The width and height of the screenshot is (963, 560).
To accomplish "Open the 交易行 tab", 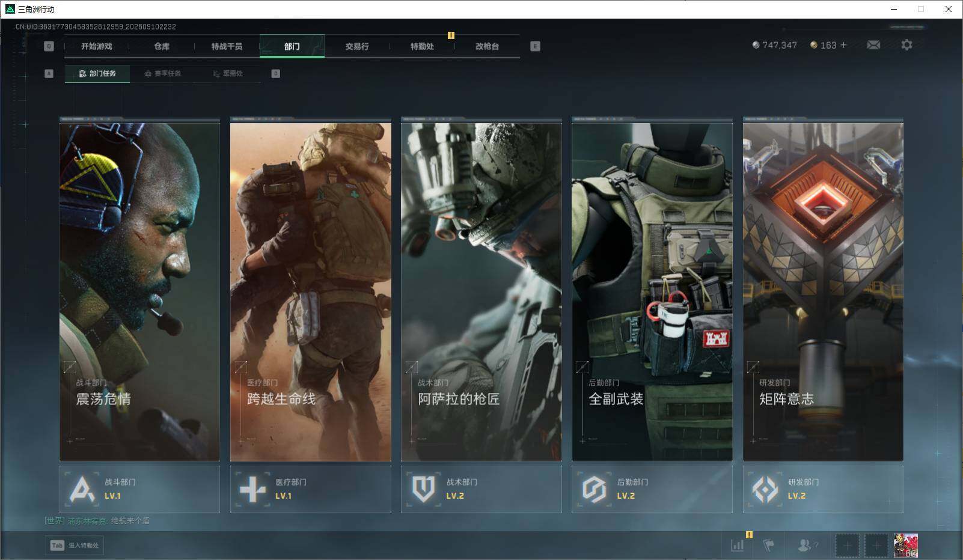I will point(357,46).
